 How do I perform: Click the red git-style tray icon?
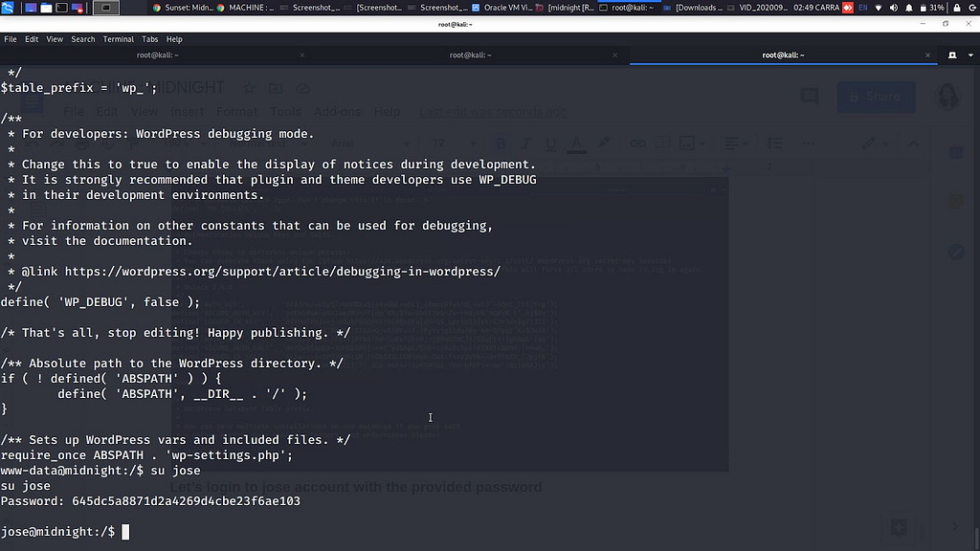pyautogui.click(x=848, y=8)
